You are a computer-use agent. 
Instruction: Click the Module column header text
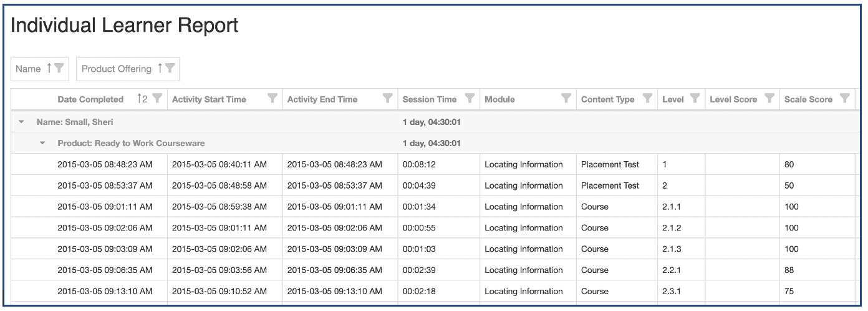pyautogui.click(x=499, y=99)
